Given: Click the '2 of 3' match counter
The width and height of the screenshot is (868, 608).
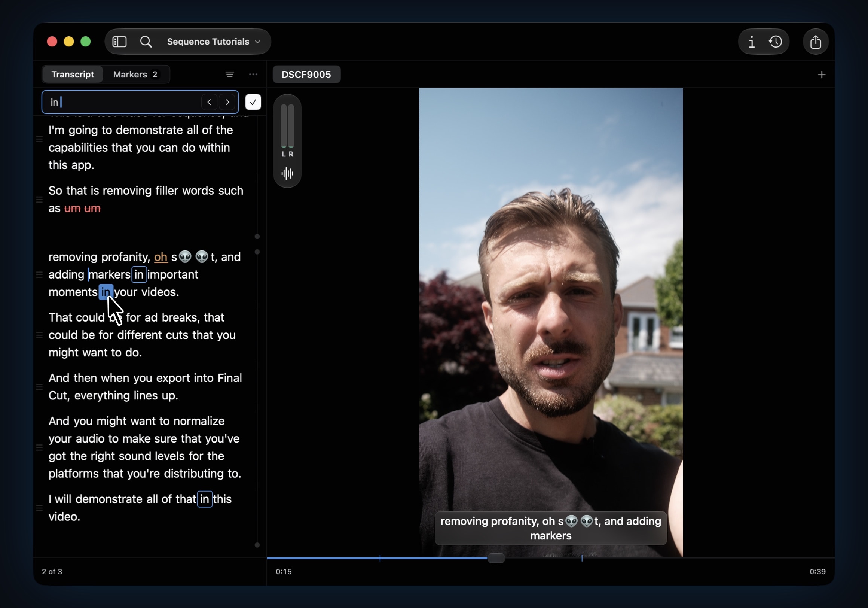Looking at the screenshot, I should coord(52,571).
